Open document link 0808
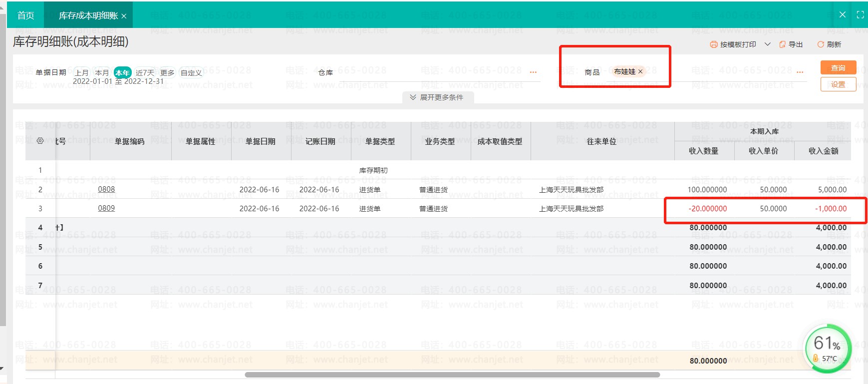Viewport: 868px width, 384px height. [x=106, y=189]
